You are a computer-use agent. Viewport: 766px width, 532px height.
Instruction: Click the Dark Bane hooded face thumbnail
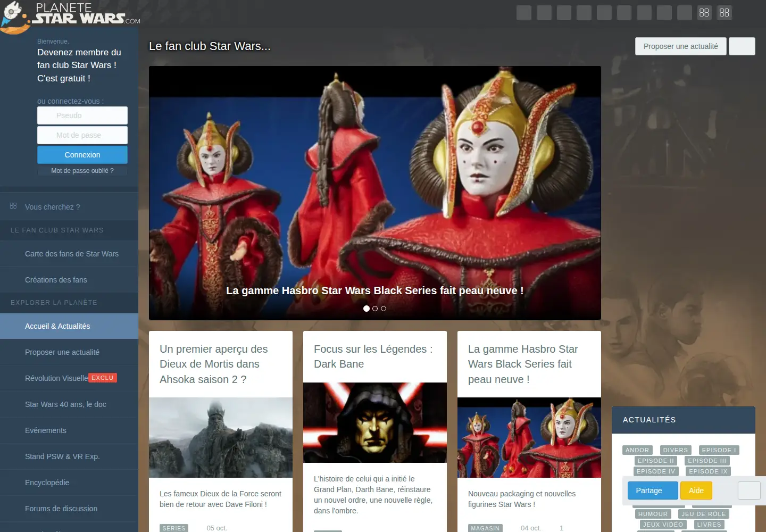(x=375, y=422)
